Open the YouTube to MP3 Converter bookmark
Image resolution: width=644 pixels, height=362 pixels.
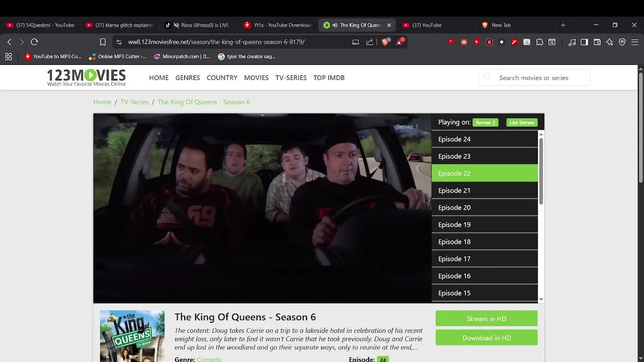(53, 57)
